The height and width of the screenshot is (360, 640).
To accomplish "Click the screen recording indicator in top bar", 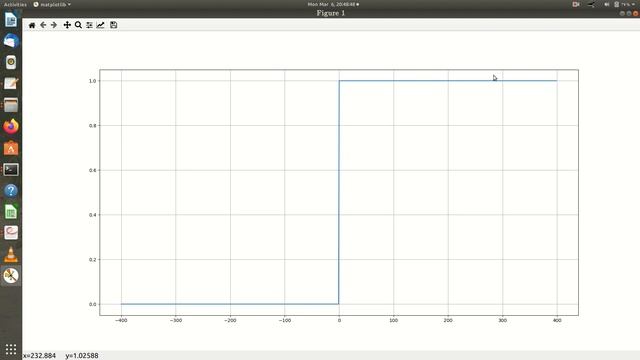I will [576, 4].
